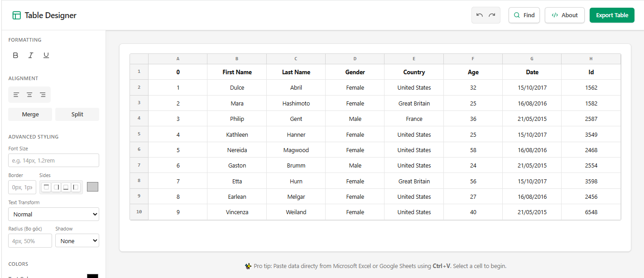The height and width of the screenshot is (278, 644).
Task: Open the About button
Action: (x=565, y=15)
